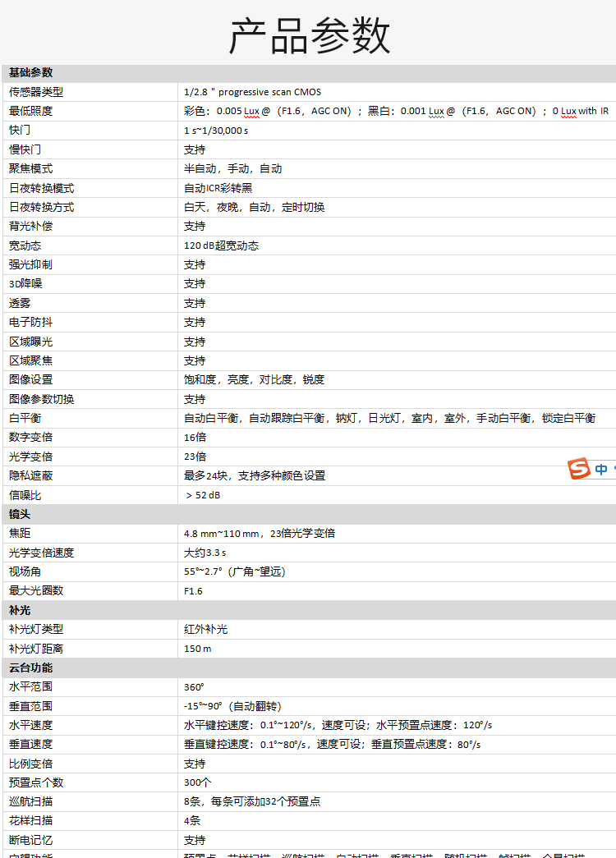Select the 镜头 section header row
616x858 pixels.
20,514
